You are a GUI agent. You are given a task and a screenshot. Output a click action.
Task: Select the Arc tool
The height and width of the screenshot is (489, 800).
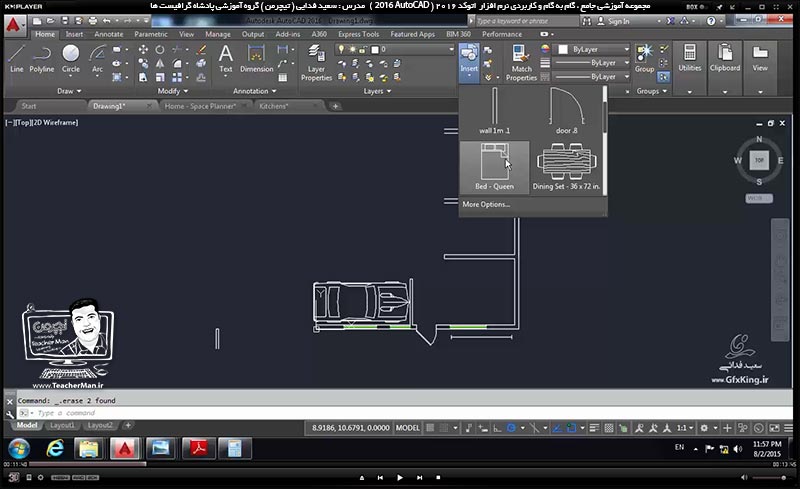click(x=97, y=59)
